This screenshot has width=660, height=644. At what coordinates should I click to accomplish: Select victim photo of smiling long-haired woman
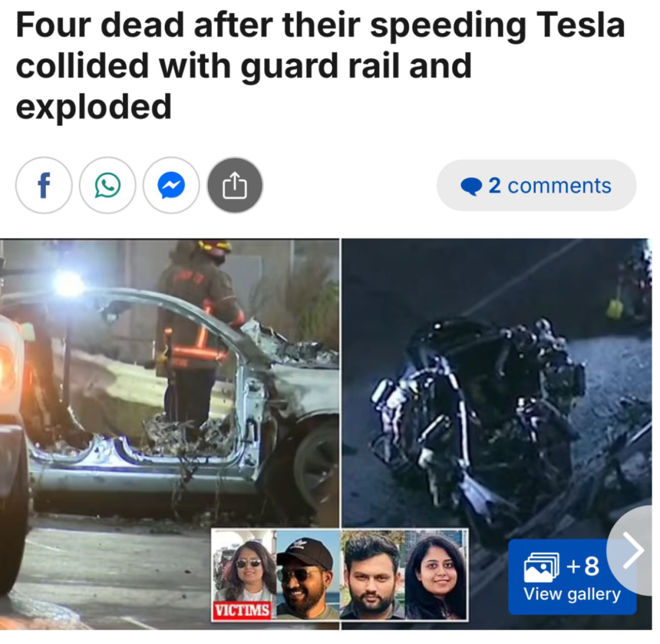[x=436, y=575]
